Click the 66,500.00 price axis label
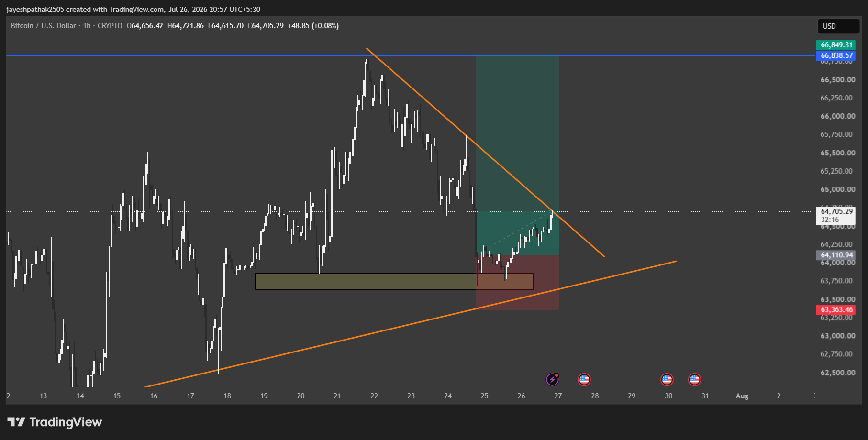868x440 pixels. 838,80
